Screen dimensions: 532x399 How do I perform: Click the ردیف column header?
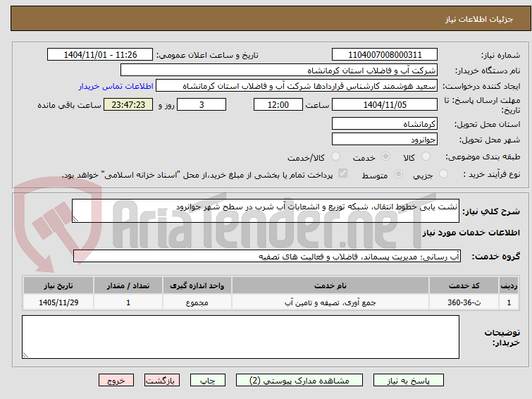[x=509, y=286]
